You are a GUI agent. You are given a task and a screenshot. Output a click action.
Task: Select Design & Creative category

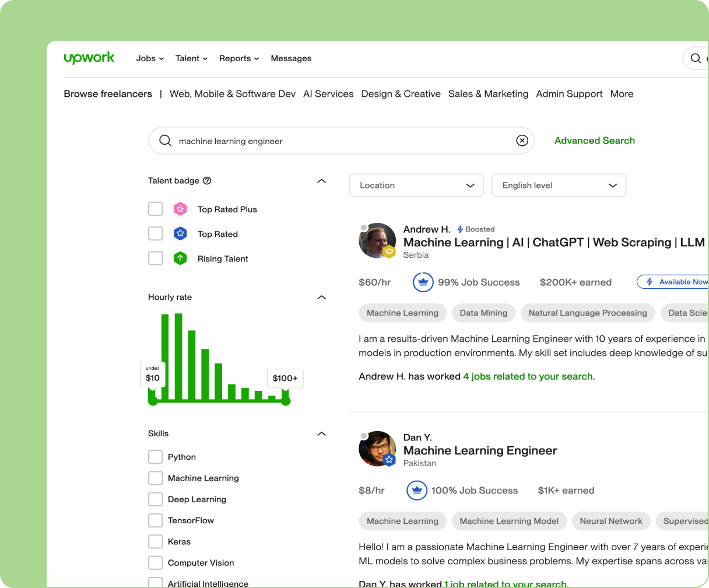click(401, 94)
